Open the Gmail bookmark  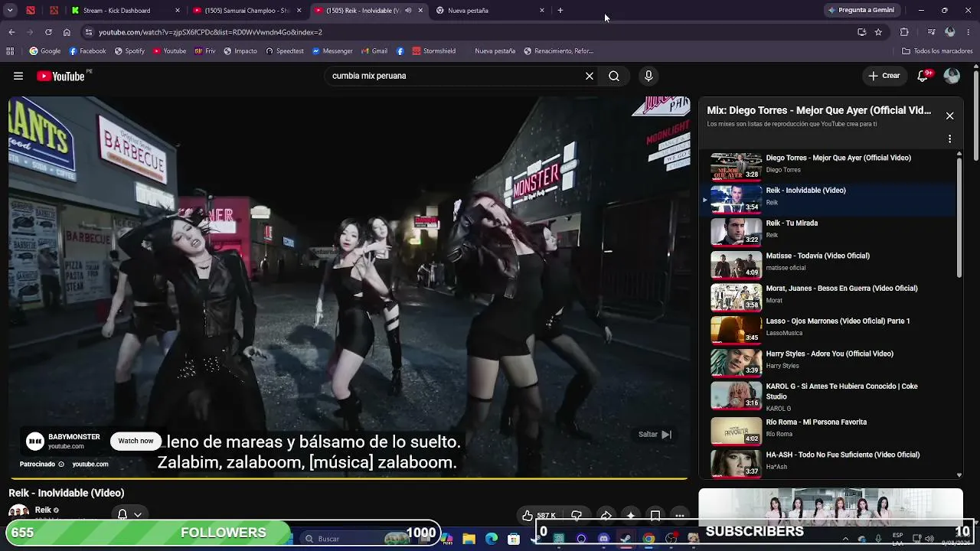coord(374,51)
